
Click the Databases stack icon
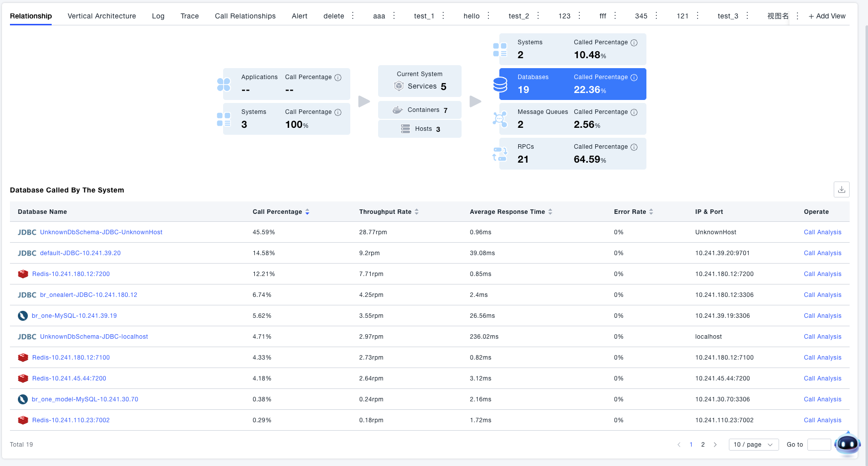pos(500,85)
